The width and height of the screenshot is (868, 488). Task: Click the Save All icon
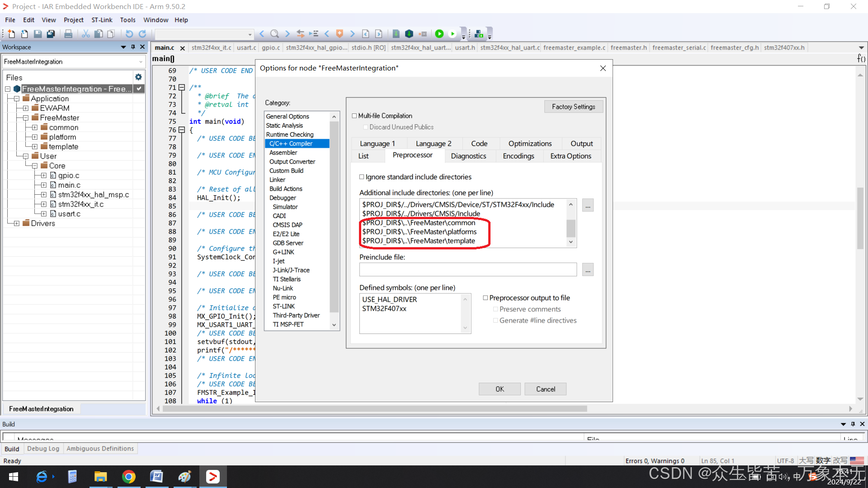pos(51,34)
